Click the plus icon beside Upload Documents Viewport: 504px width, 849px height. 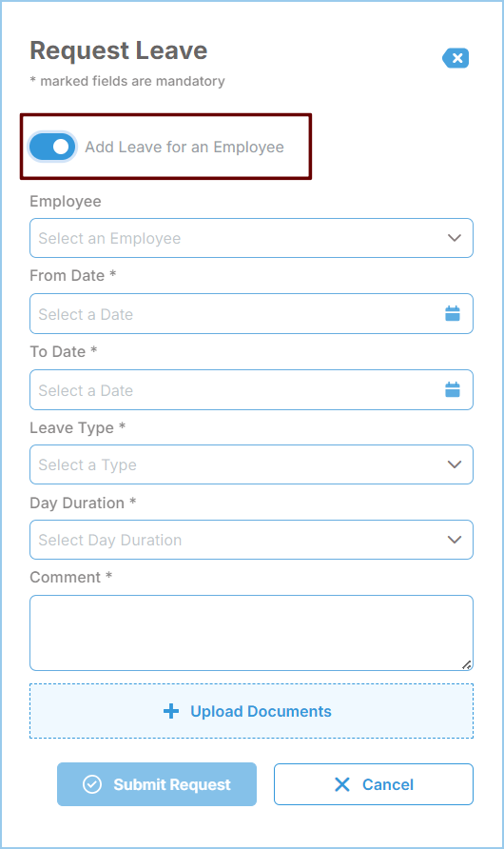click(171, 711)
